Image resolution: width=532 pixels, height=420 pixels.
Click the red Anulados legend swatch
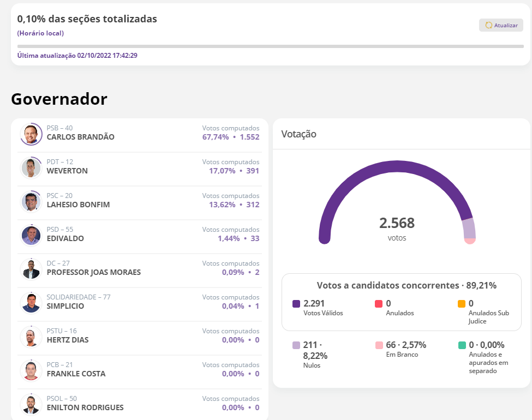tap(379, 304)
